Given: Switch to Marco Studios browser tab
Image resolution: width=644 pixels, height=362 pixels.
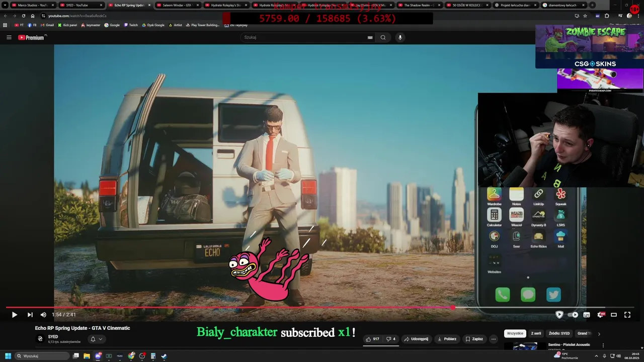Looking at the screenshot, I should click(32, 5).
